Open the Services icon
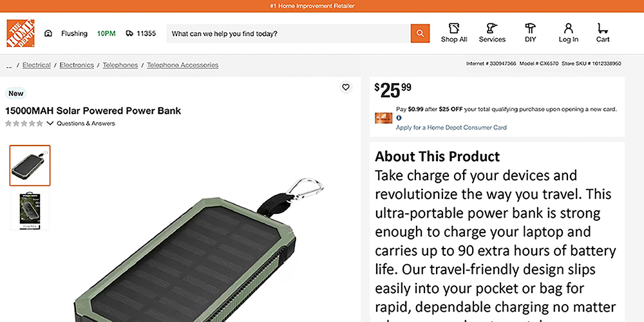This screenshot has height=322, width=644. click(x=492, y=28)
